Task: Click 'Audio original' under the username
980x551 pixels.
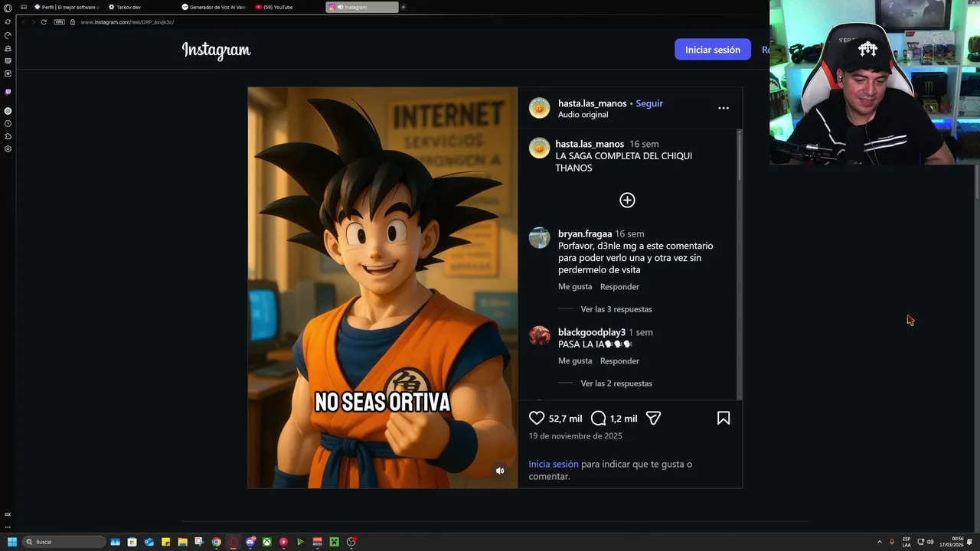Action: pyautogui.click(x=583, y=115)
